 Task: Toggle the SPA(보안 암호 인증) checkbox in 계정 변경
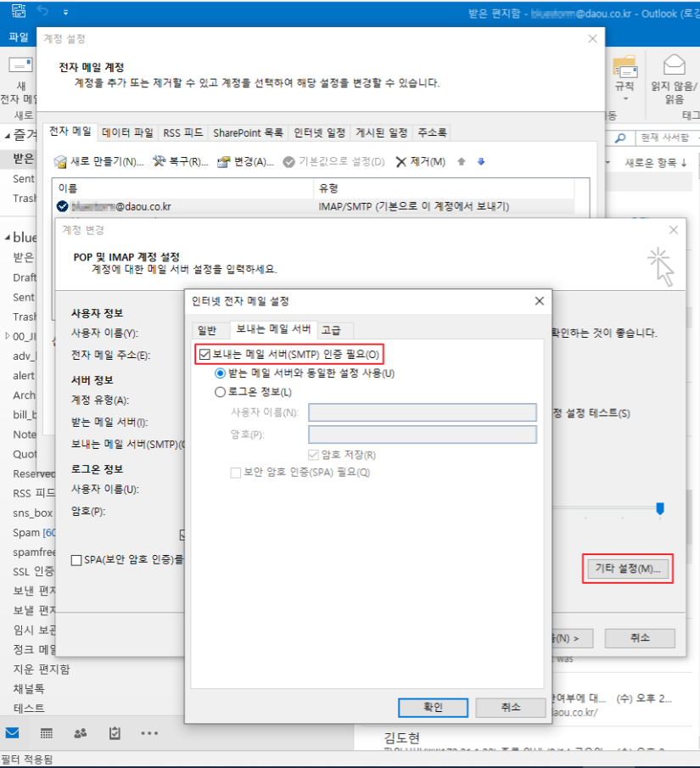[76, 560]
